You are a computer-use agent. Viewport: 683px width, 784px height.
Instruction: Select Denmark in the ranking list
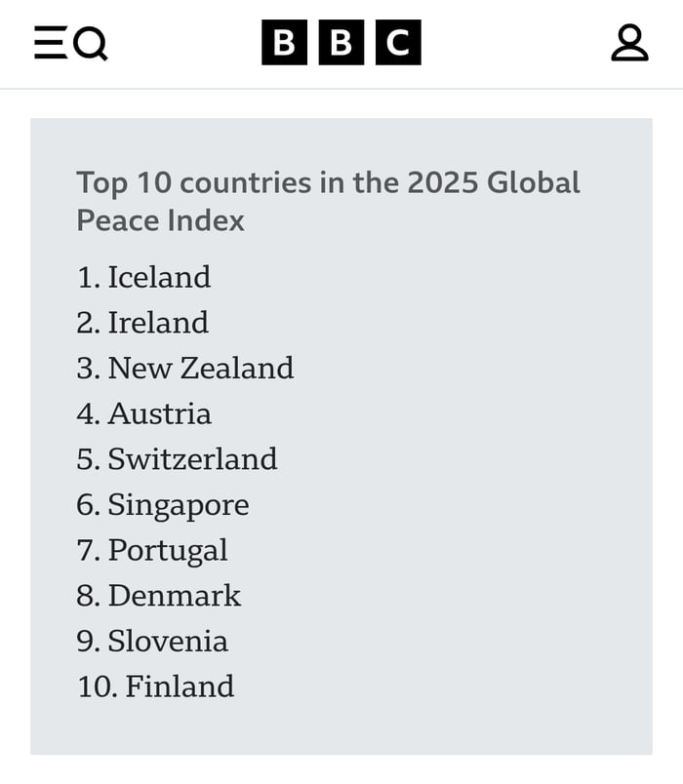(x=174, y=596)
